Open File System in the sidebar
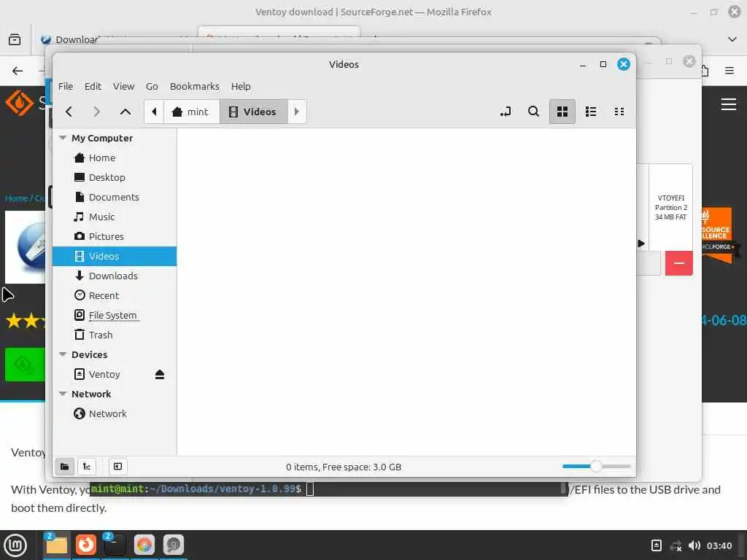The image size is (747, 560). coord(115,315)
